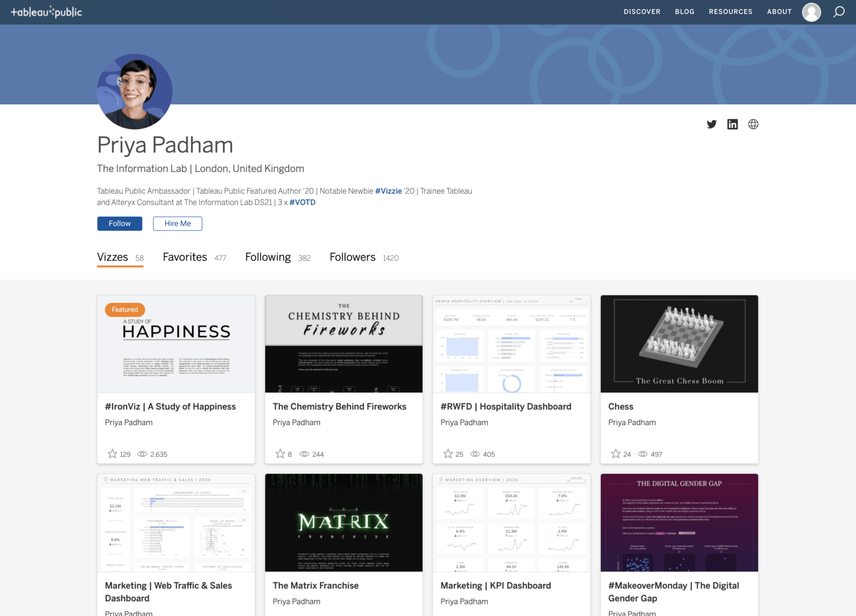Open the Discover menu
The image size is (856, 616).
pyautogui.click(x=642, y=12)
